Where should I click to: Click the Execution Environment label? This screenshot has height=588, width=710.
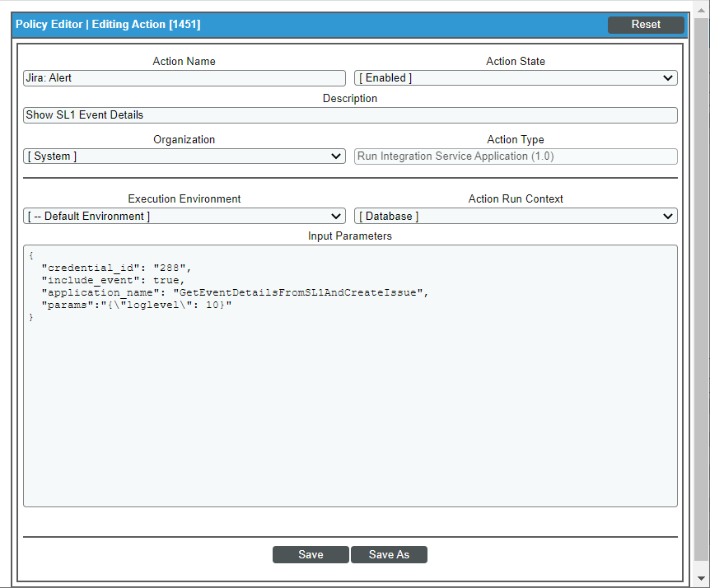click(185, 198)
